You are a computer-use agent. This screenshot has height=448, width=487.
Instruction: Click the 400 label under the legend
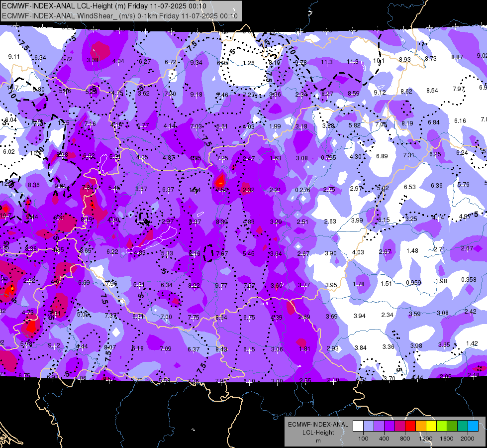(x=384, y=439)
